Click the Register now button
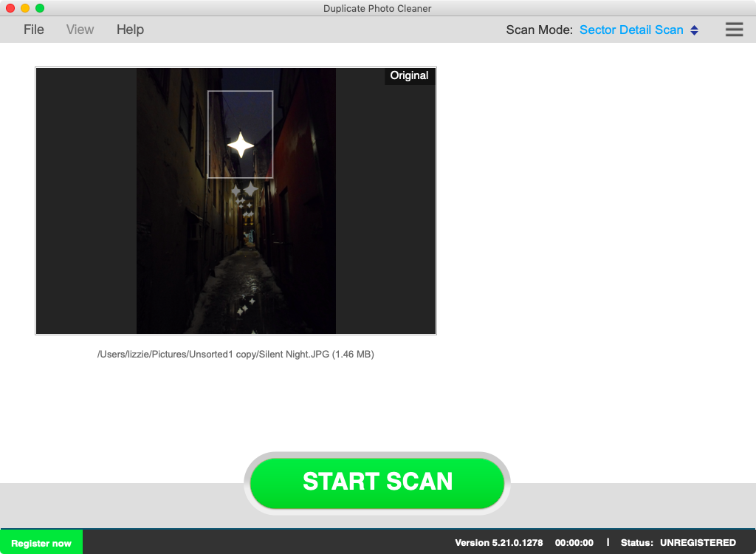Screen dimensions: 756x554 41,543
